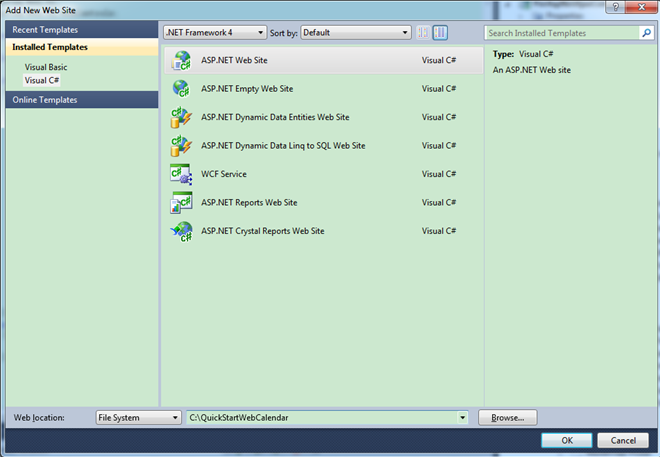Select the ASP.NET Empty Web Site name

[247, 89]
